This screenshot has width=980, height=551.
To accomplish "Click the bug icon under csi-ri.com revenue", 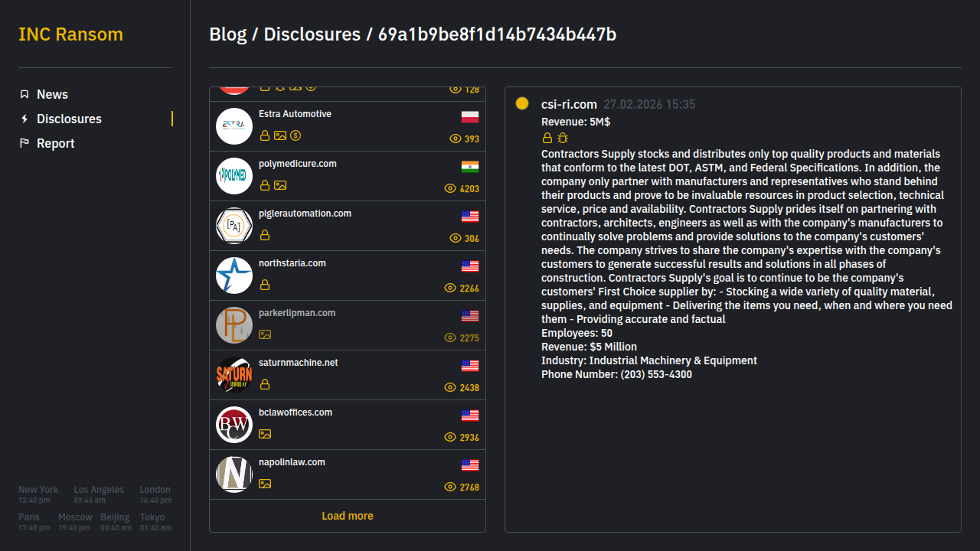I will coord(563,138).
